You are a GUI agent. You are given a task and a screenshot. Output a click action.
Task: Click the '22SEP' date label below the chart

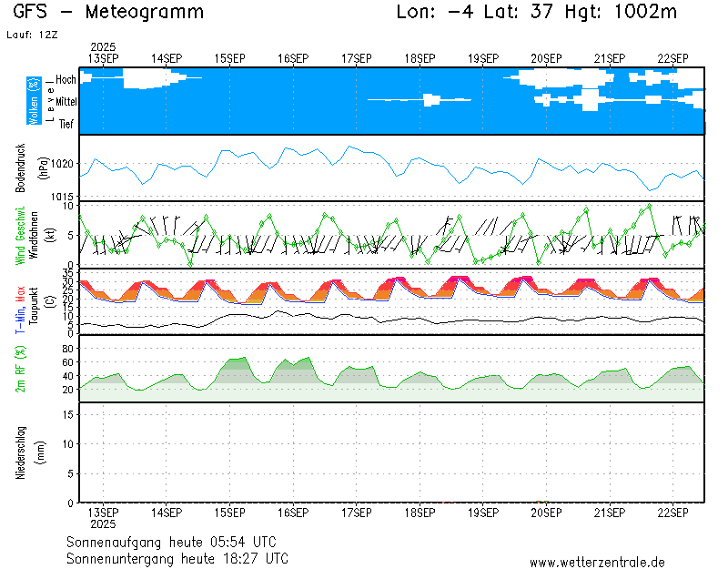point(672,513)
